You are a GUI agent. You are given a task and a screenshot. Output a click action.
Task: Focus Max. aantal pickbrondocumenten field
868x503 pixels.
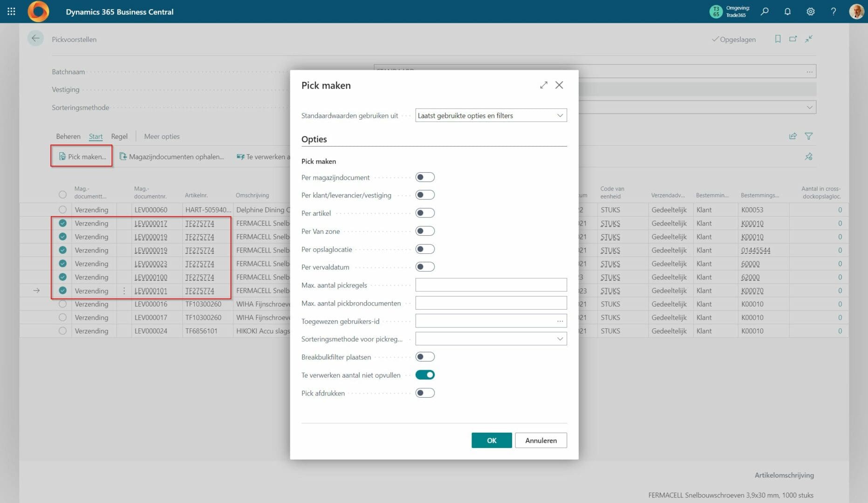491,303
